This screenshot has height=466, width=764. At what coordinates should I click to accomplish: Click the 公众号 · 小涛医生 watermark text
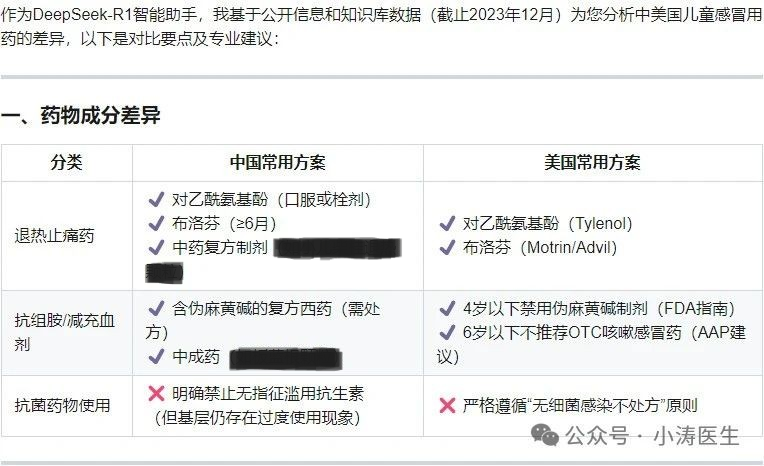(652, 435)
